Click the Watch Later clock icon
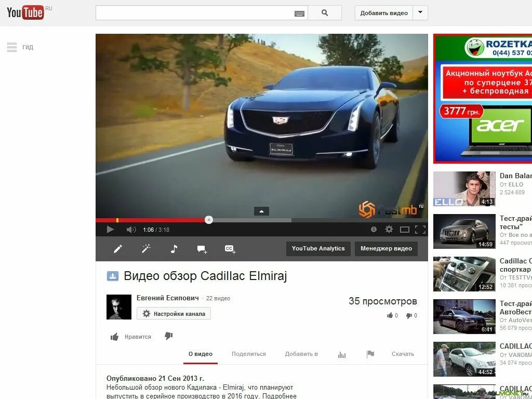Viewport: 532px width, 399px height. [374, 229]
